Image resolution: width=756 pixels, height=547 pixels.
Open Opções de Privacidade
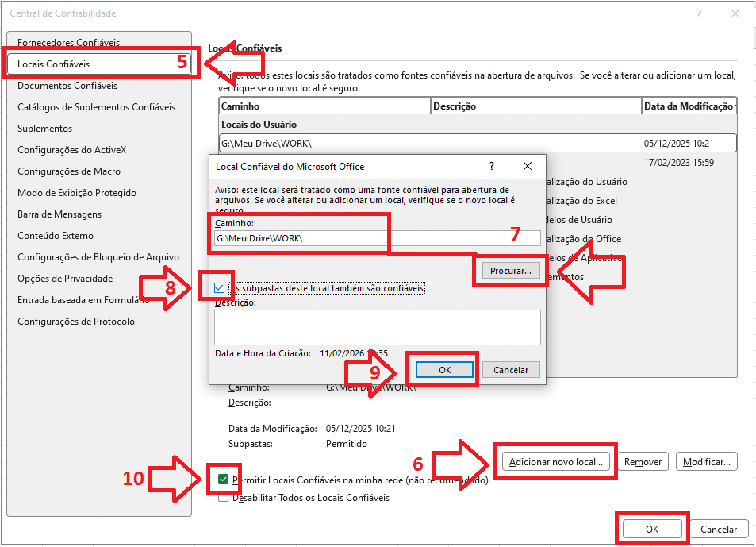(59, 278)
